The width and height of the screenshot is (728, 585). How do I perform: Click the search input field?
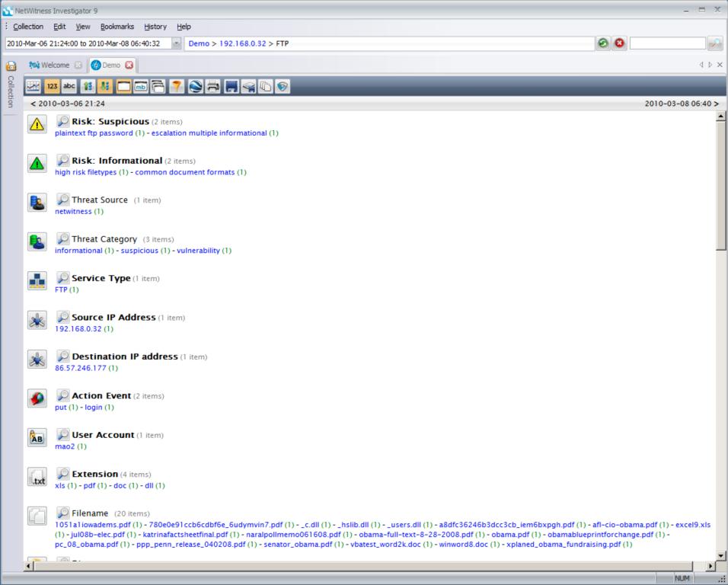(667, 43)
